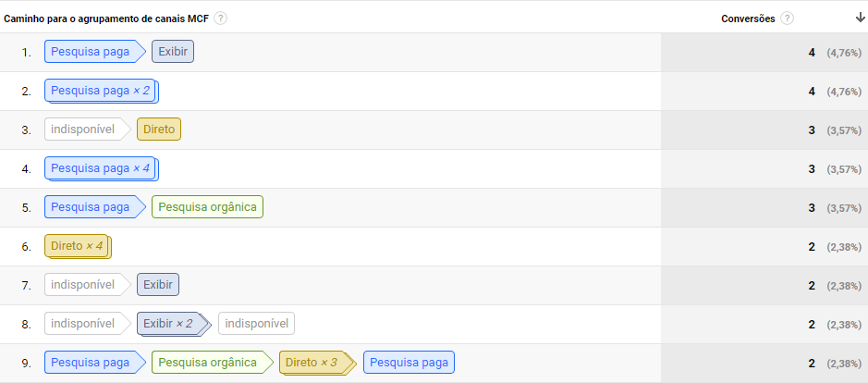Select the Direto × 3 chip

[317, 363]
